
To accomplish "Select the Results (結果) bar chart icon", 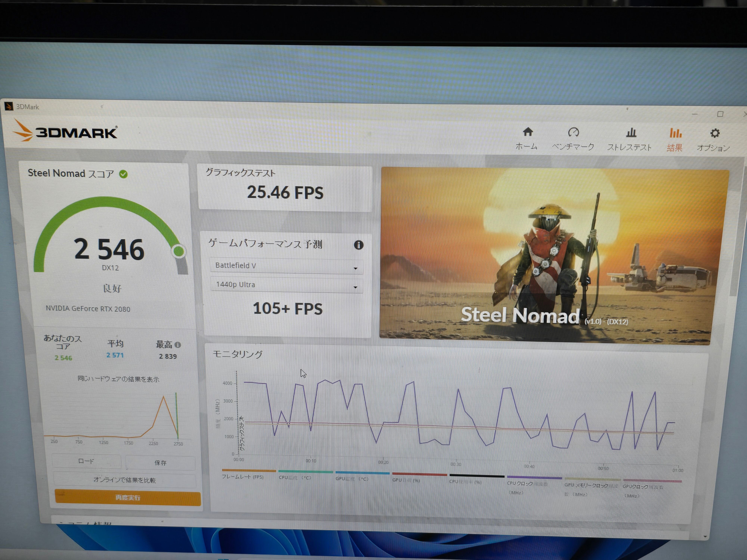I will (675, 133).
